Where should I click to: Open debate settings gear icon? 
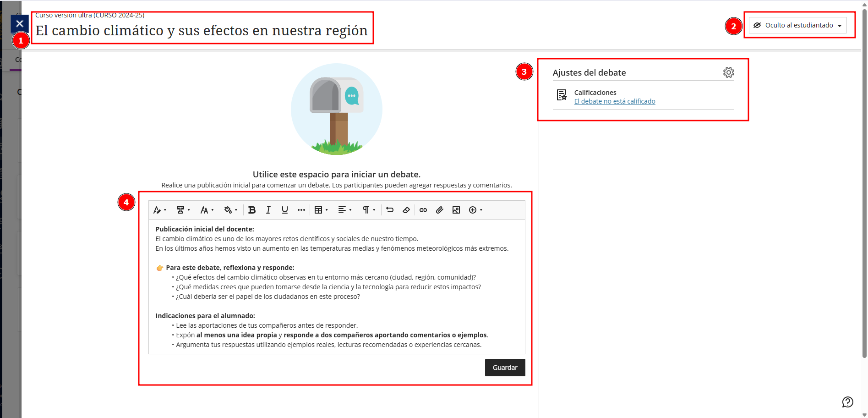[x=728, y=72]
